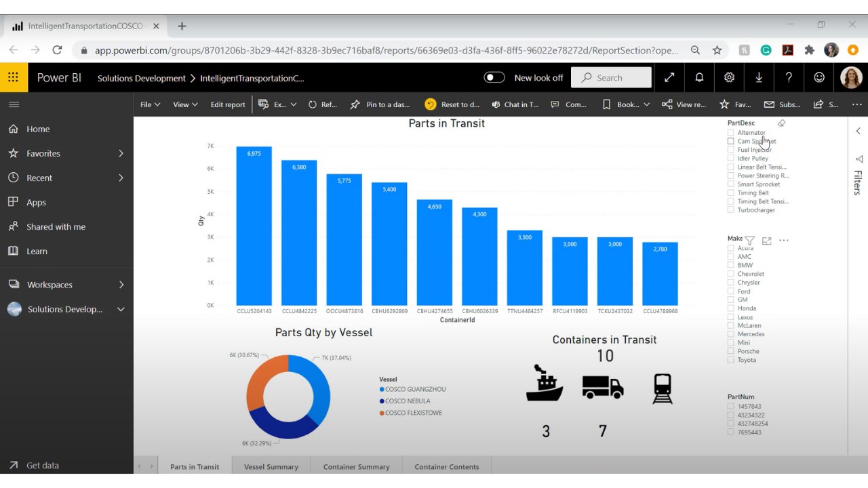868x488 pixels.
Task: Bookmark this page with the browser star
Action: point(717,50)
